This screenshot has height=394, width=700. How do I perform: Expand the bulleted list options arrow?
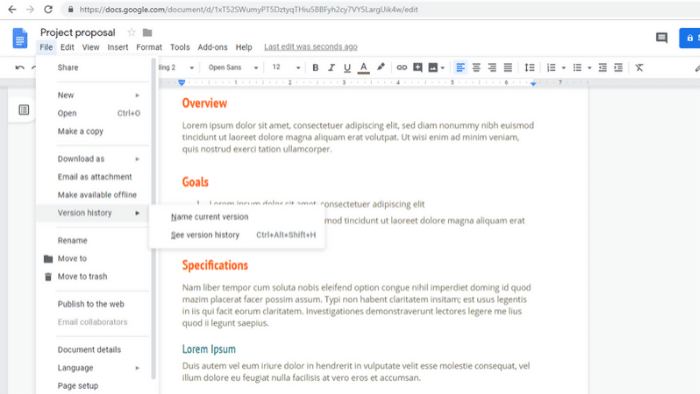tap(589, 68)
